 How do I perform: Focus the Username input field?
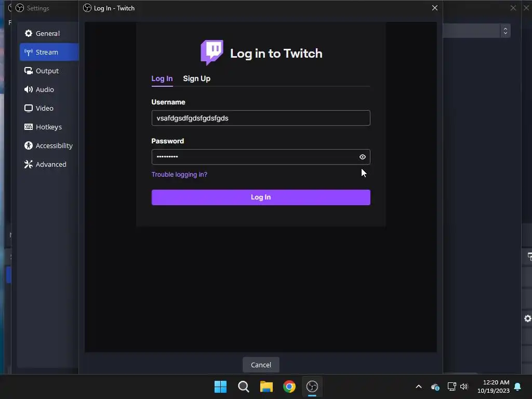point(261,118)
